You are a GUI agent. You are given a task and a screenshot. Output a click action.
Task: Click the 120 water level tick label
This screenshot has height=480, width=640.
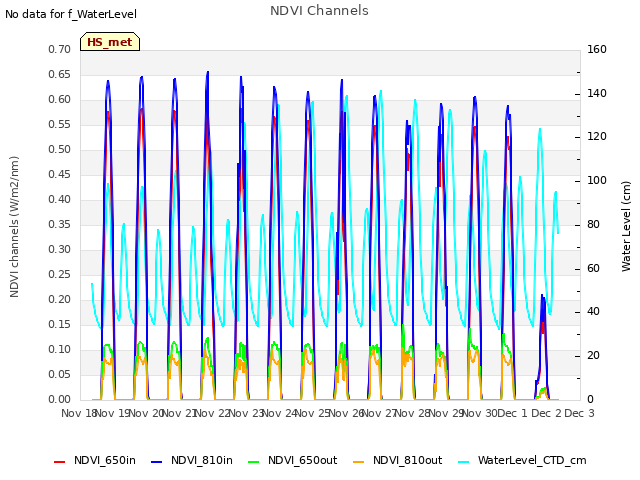(597, 137)
